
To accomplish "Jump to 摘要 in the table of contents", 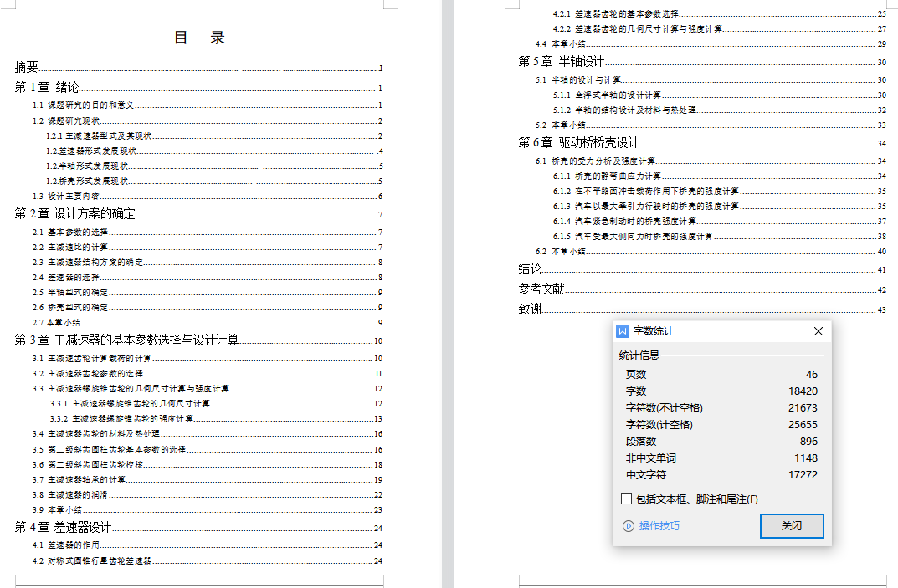I will click(x=27, y=67).
